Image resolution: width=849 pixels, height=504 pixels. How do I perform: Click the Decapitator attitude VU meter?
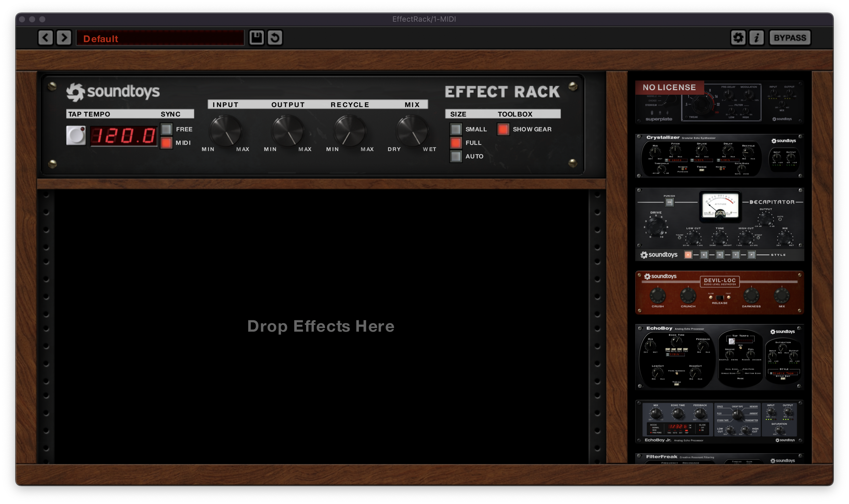(x=720, y=206)
